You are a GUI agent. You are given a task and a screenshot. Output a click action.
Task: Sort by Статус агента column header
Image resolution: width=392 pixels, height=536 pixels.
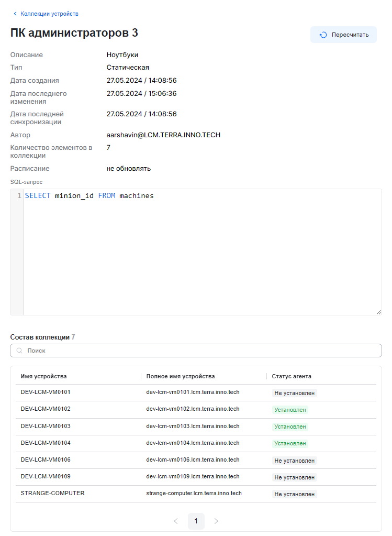292,376
